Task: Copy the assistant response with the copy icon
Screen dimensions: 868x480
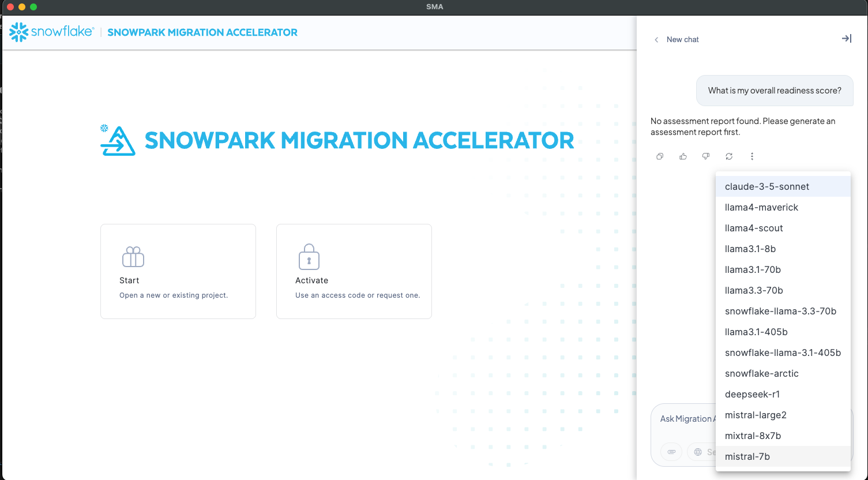Action: point(660,156)
